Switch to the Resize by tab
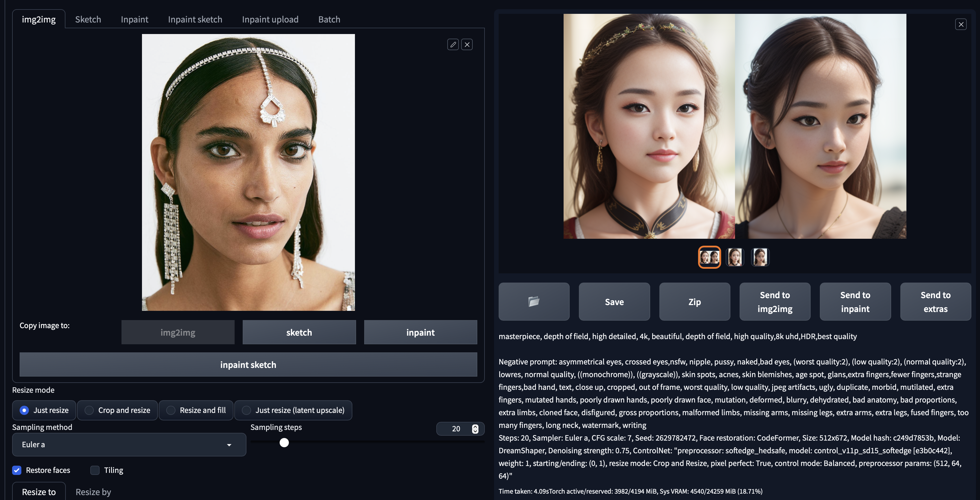The image size is (980, 500). click(93, 492)
